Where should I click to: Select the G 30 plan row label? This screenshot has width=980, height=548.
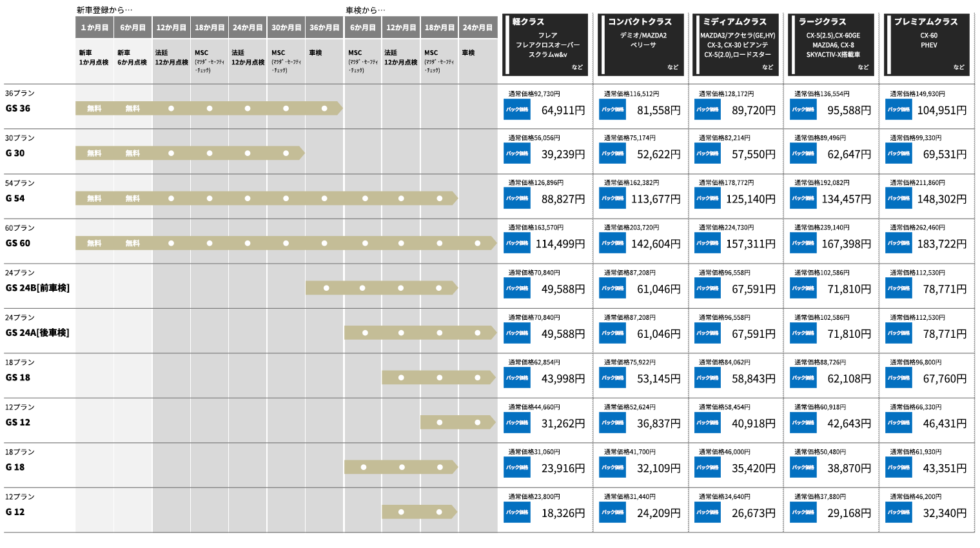pyautogui.click(x=15, y=153)
